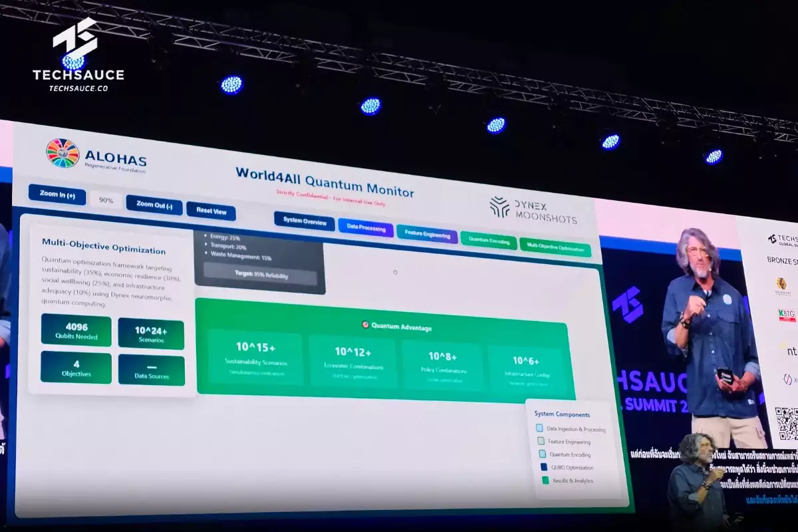The width and height of the screenshot is (798, 532).
Task: Click the 4096 Qubits Needed card
Action: tap(76, 331)
